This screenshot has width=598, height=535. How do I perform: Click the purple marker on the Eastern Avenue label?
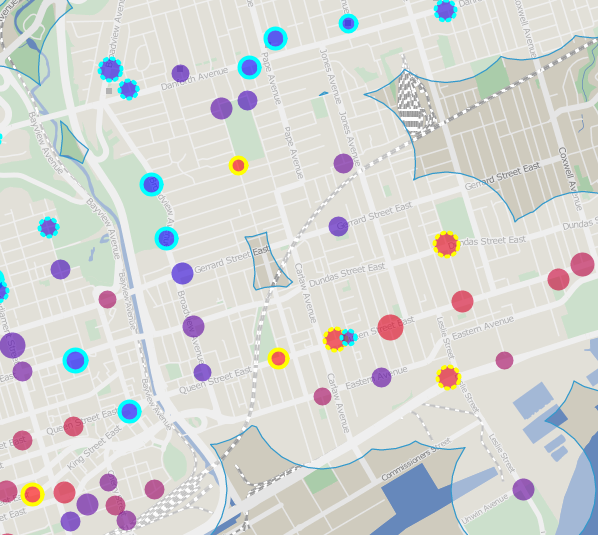pos(381,378)
